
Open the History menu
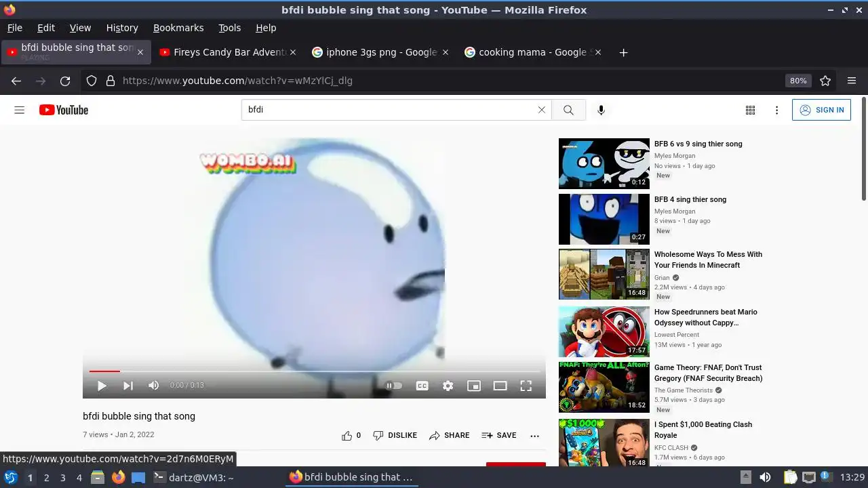pyautogui.click(x=122, y=28)
